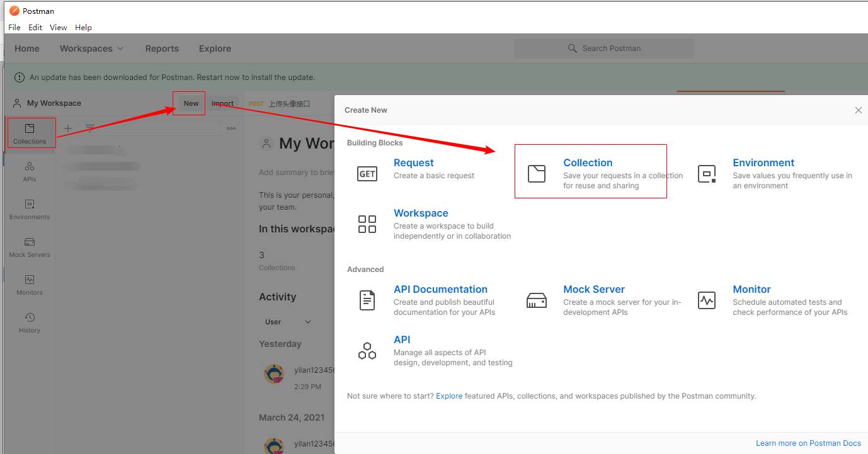Screen dimensions: 868x454
Task: Select the POST 上传头像接口 request tab
Action: coord(279,104)
